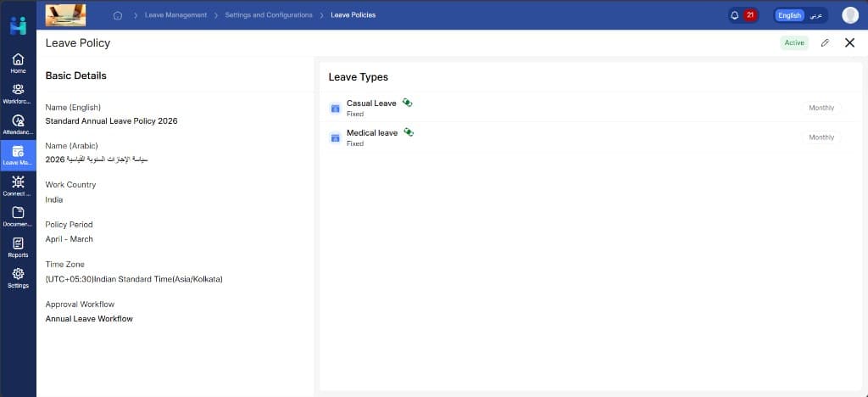
Task: Click the app logo in sidebar
Action: (18, 26)
